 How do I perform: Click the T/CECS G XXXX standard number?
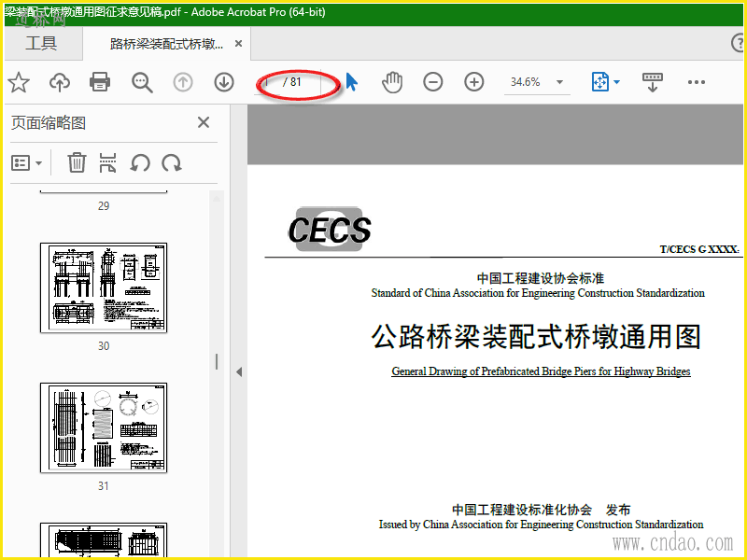coord(699,249)
